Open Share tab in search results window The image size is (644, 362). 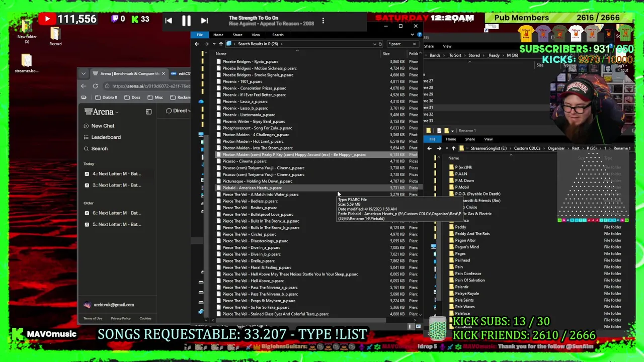[x=237, y=35]
